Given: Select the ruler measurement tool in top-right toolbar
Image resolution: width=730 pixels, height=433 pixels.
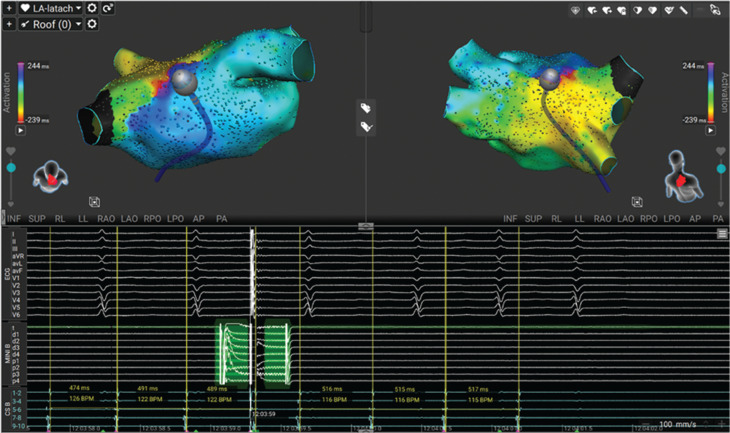Looking at the screenshot, I should click(x=684, y=9).
